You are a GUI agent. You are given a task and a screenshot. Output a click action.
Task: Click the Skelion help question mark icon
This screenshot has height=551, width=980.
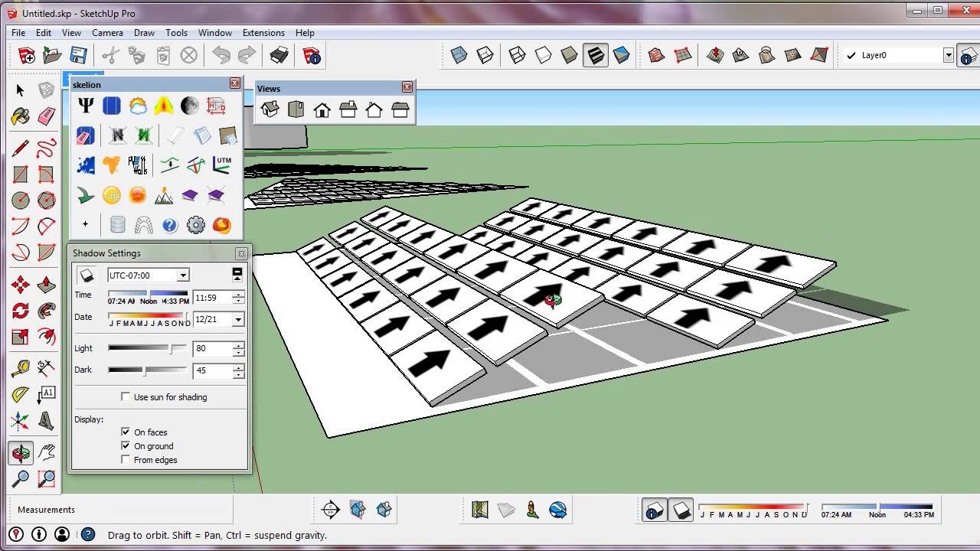[x=170, y=225]
